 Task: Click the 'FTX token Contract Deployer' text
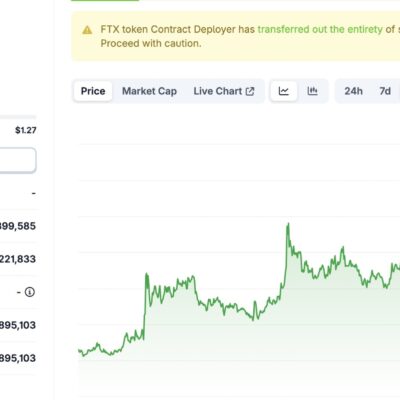pos(168,29)
